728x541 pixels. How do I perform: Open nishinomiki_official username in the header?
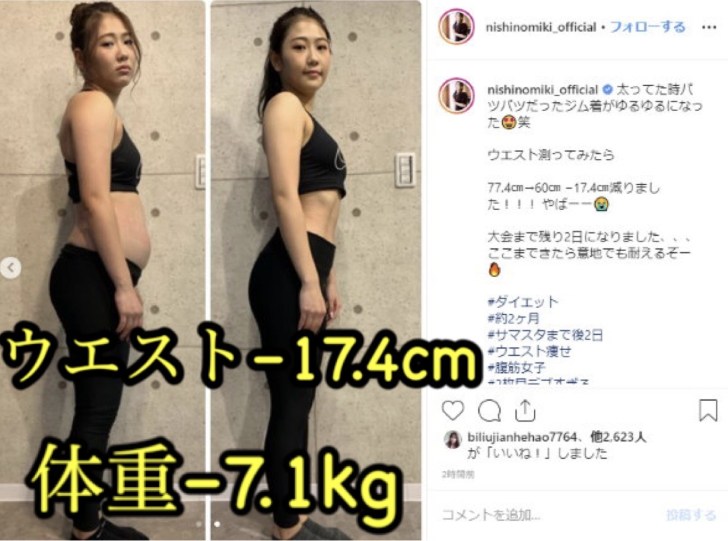tap(541, 27)
